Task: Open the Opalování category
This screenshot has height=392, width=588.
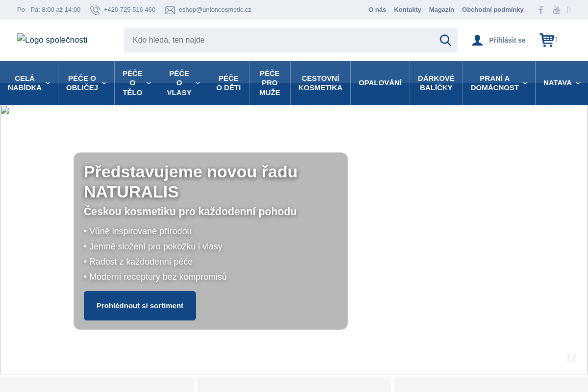Action: 380,83
